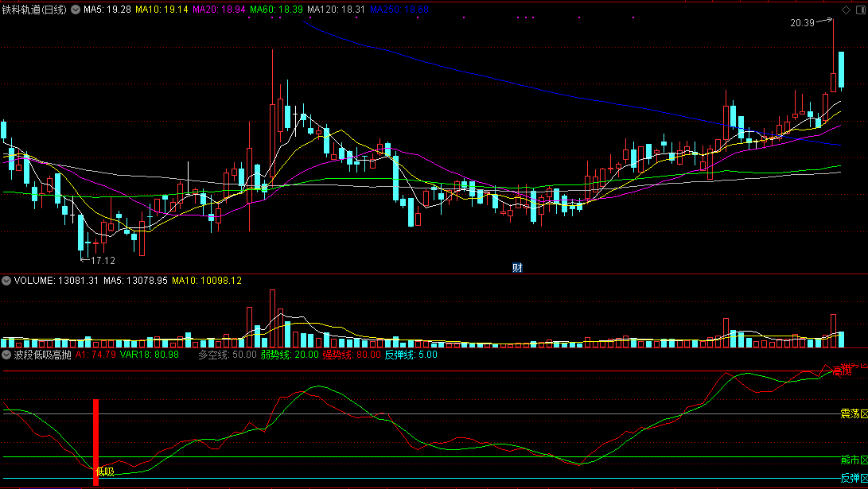Select the 铁科轨道(日线) chart title
Image resolution: width=868 pixels, height=489 pixels.
34,10
